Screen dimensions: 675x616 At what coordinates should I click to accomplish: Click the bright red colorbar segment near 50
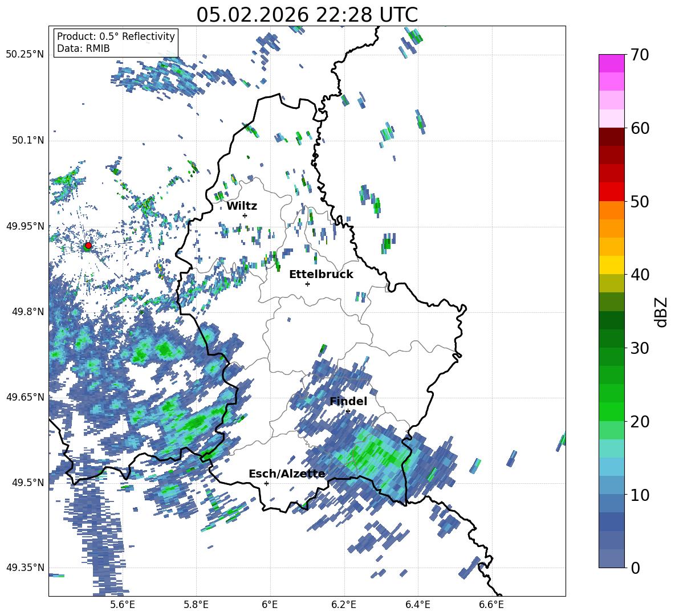click(611, 192)
